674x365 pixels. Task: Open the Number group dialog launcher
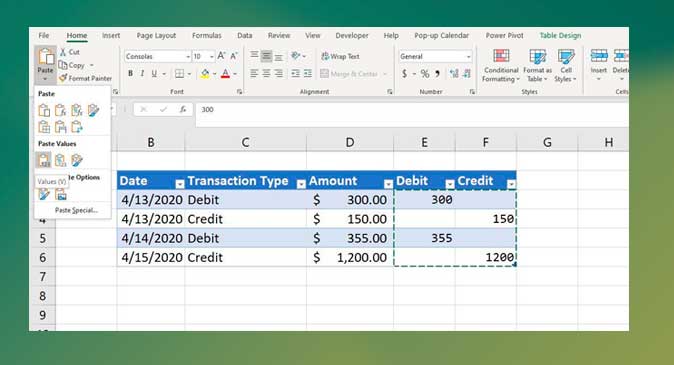click(472, 92)
